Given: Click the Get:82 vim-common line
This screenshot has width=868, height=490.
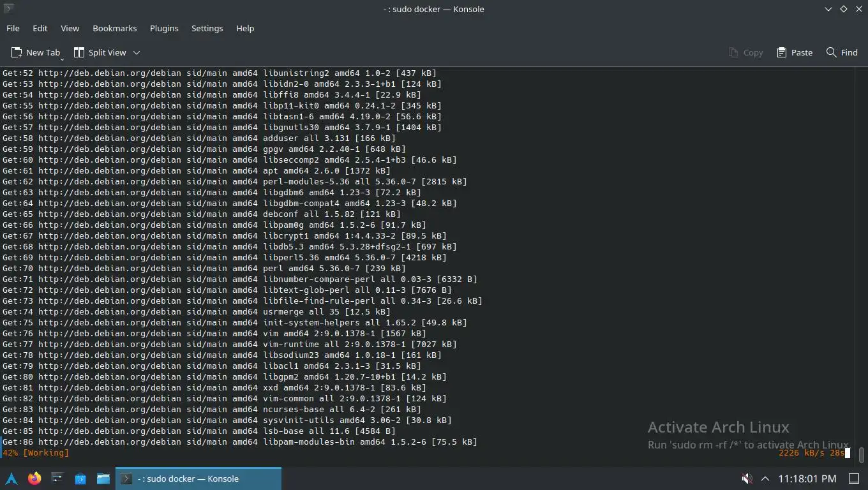Looking at the screenshot, I should click(x=225, y=398).
